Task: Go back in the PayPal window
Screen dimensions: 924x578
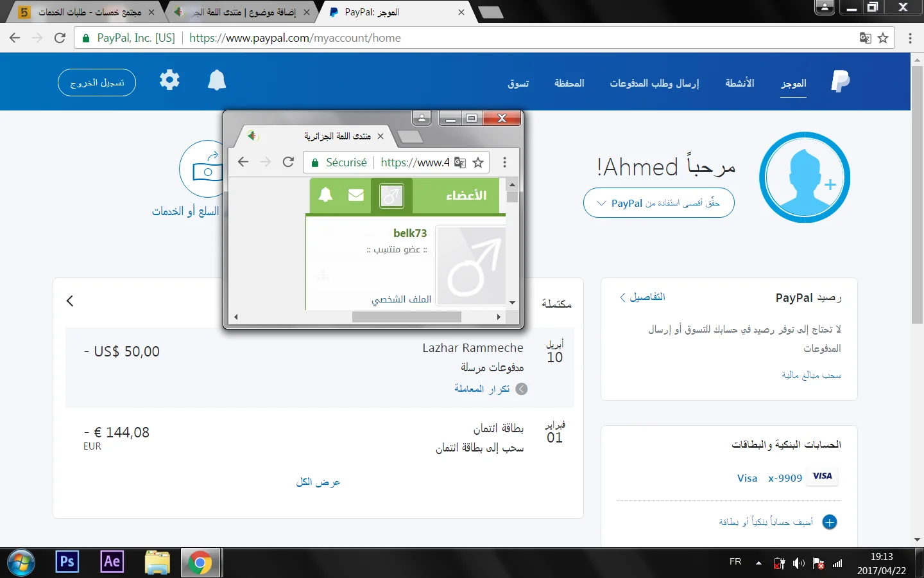Action: click(15, 38)
